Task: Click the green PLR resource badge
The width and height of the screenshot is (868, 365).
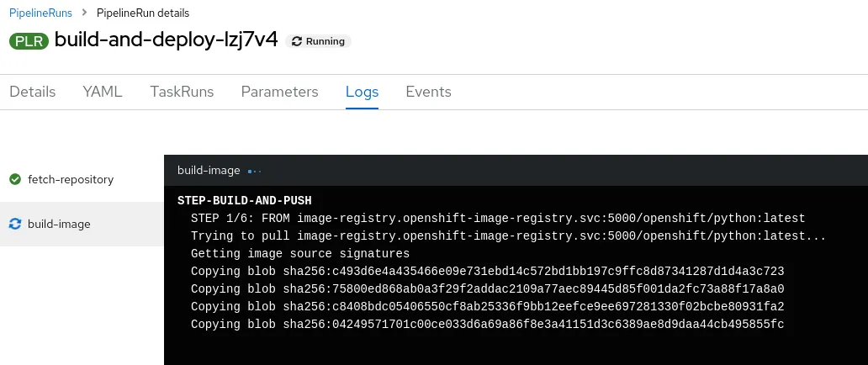Action: (x=29, y=40)
